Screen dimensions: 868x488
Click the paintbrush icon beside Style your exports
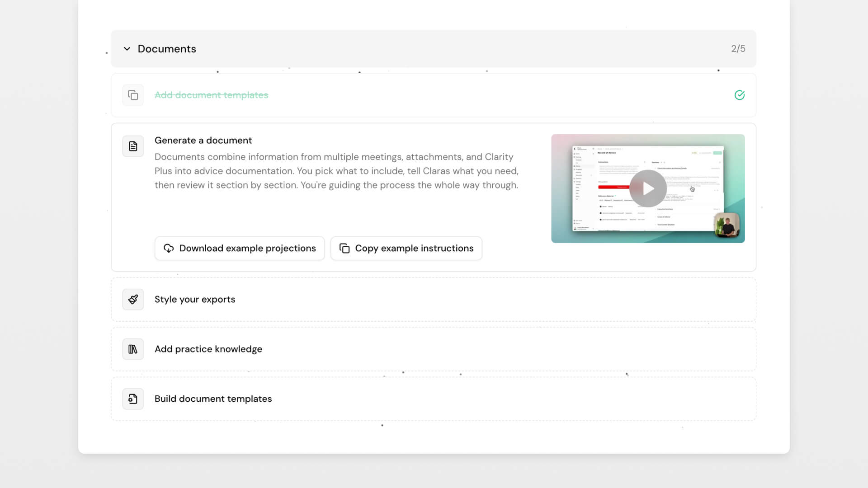(133, 299)
